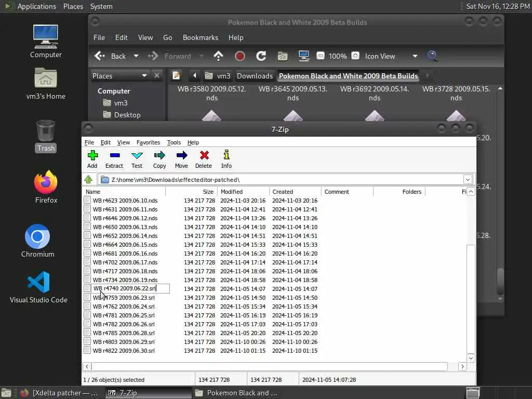Select file WB r4623 2009.06.10.nds
The width and height of the screenshot is (532, 399).
click(x=125, y=201)
